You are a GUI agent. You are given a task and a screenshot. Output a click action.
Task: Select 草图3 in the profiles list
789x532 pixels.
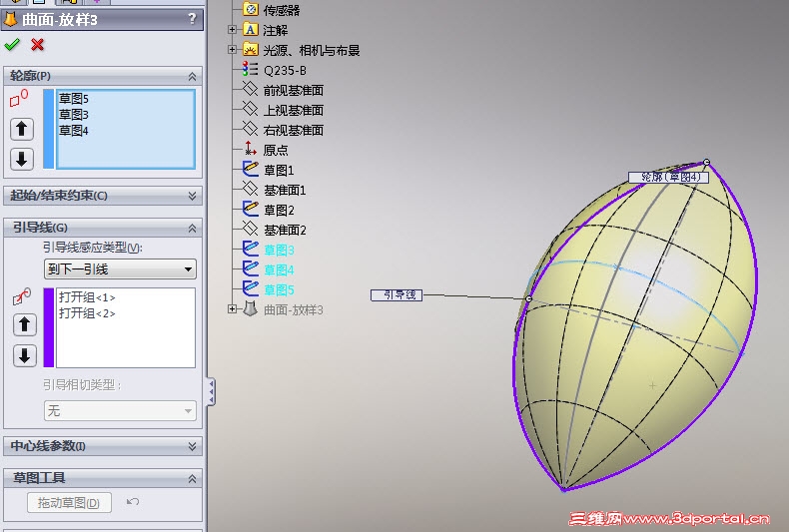coord(74,115)
